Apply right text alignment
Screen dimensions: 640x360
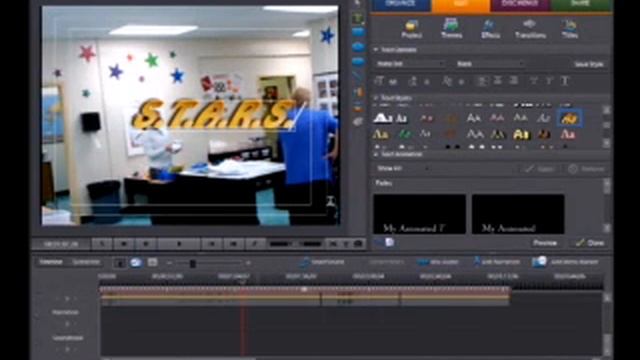click(514, 81)
